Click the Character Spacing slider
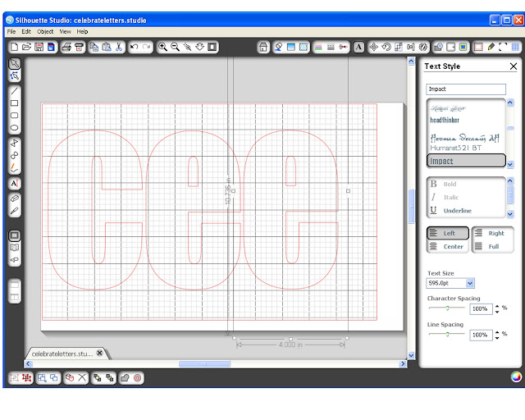This screenshot has height=420, width=525. [x=447, y=308]
